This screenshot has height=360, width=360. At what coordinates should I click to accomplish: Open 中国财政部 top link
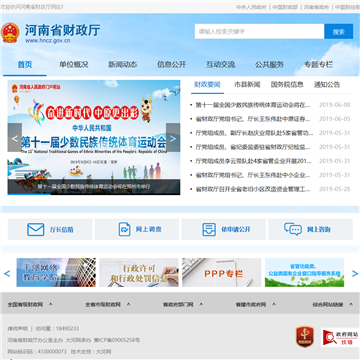(285, 7)
